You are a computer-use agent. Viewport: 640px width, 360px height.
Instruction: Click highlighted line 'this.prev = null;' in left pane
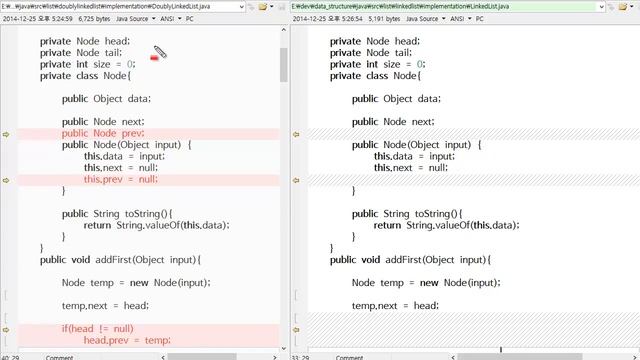pos(121,179)
